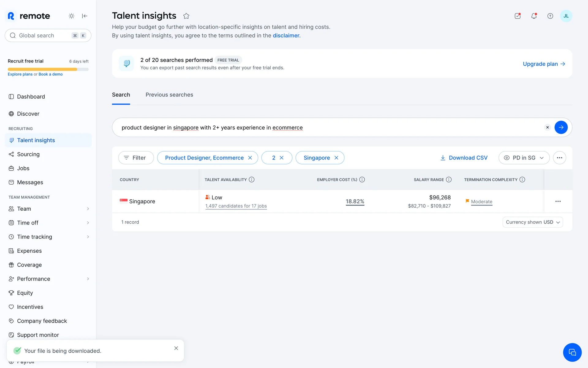Switch to Previous searches tab
This screenshot has height=368, width=588.
point(169,95)
